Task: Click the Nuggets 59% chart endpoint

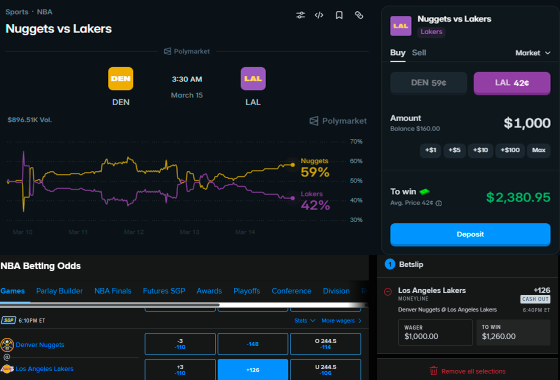Action: [293, 165]
